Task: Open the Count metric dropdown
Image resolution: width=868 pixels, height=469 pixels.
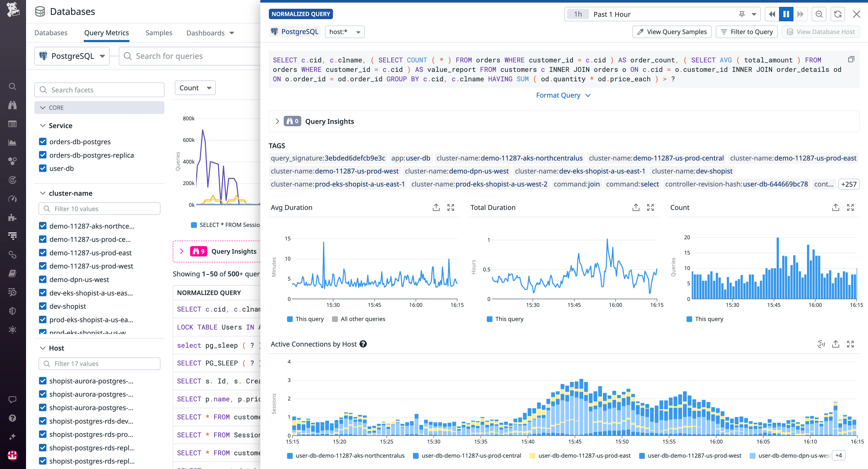Action: (195, 88)
